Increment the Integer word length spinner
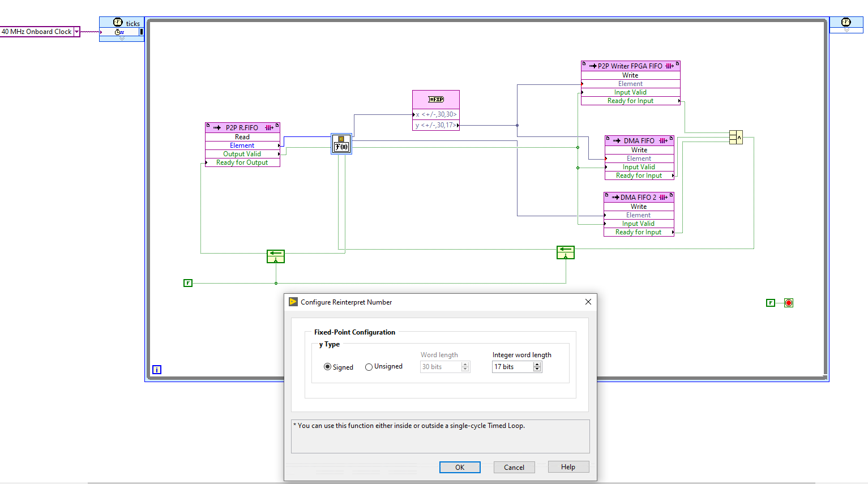The height and width of the screenshot is (484, 868). (537, 364)
